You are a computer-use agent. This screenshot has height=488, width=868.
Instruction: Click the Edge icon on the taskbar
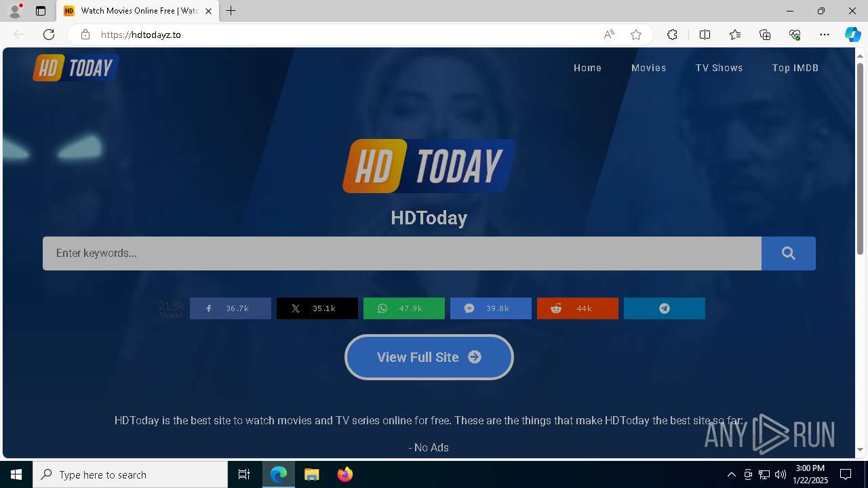[x=279, y=474]
